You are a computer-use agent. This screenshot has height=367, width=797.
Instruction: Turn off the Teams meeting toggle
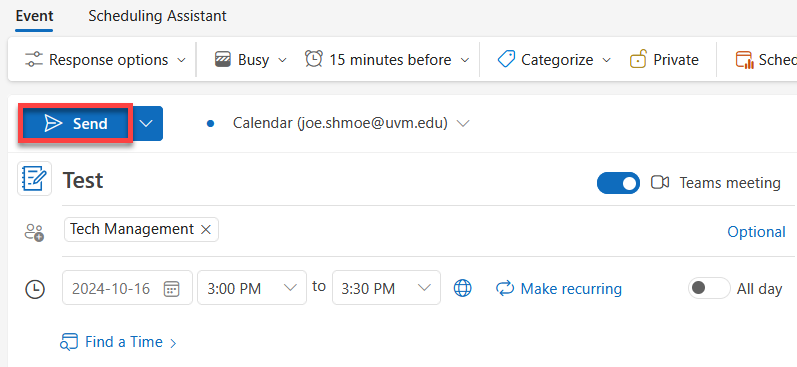[618, 183]
